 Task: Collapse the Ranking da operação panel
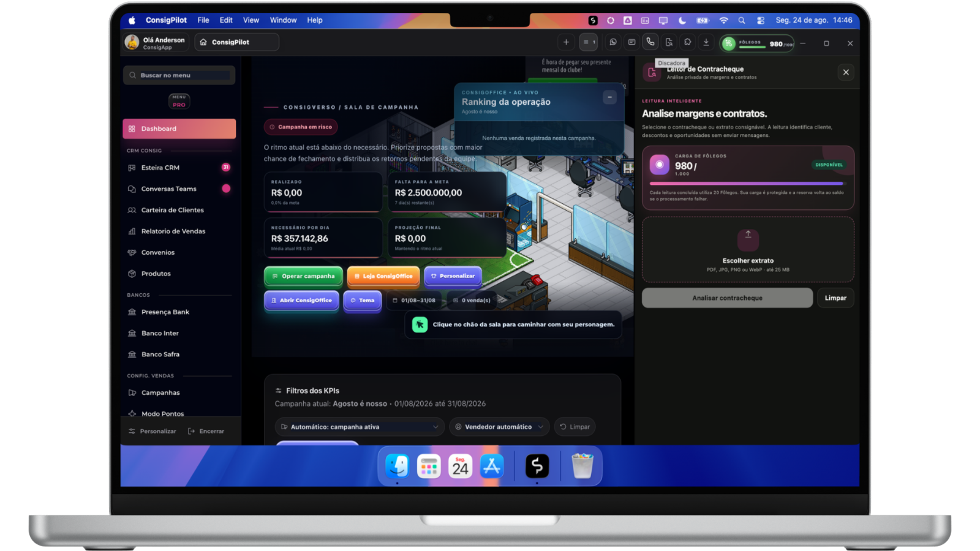609,97
